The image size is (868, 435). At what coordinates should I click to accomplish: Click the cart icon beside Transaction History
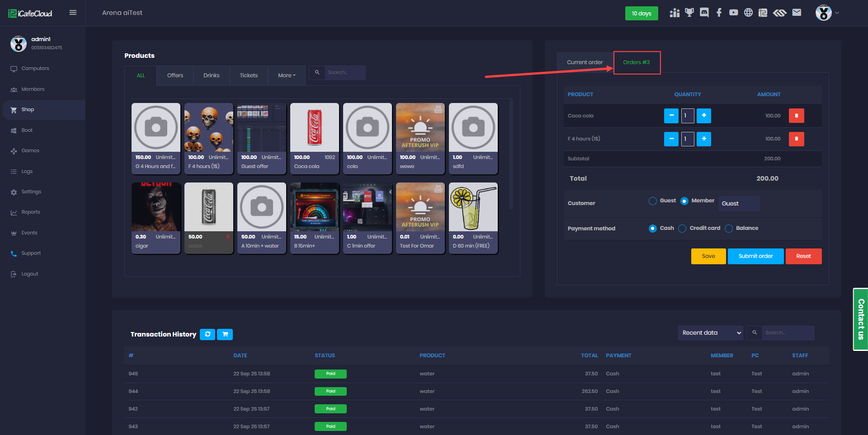tap(225, 334)
